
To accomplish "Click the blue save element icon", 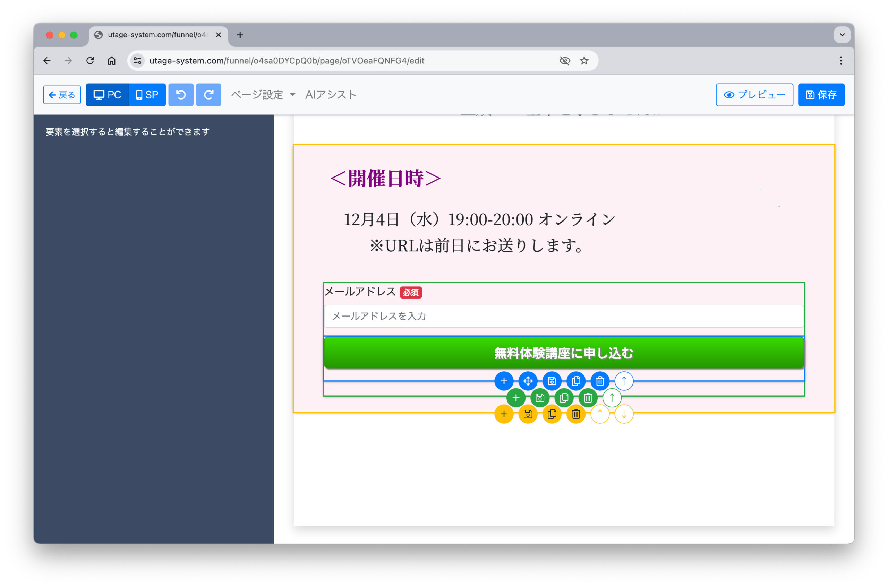I will tap(552, 381).
